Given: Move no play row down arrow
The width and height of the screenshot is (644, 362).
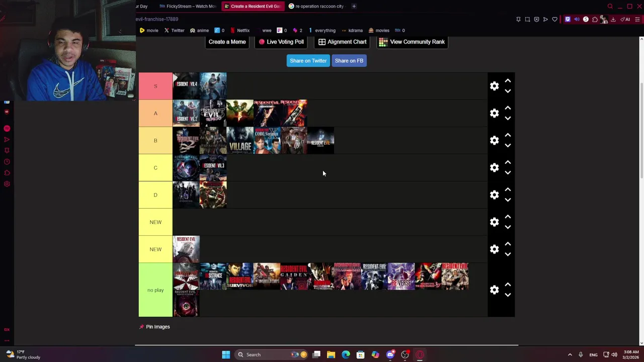Looking at the screenshot, I should coord(508,295).
